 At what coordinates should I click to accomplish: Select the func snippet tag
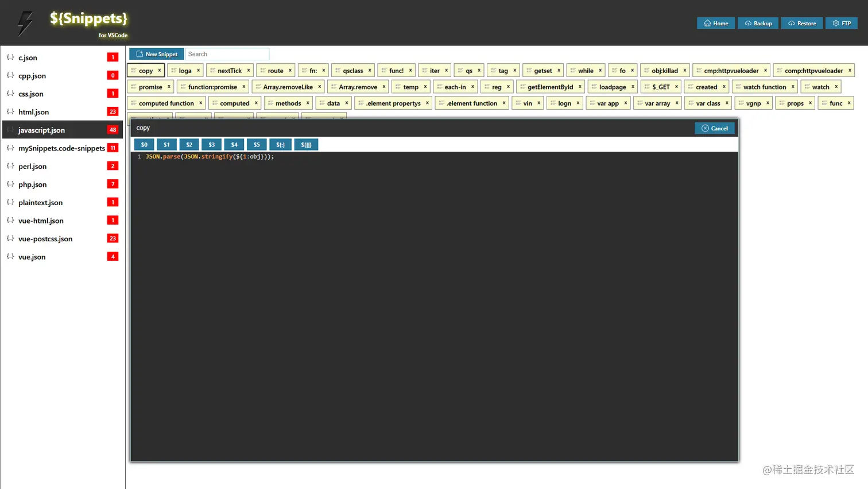[836, 103]
